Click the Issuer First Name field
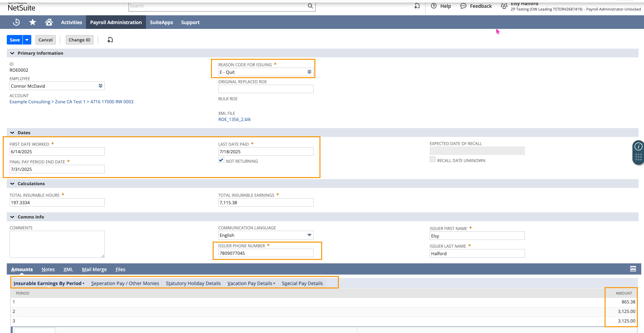The height and width of the screenshot is (333, 644). point(477,236)
